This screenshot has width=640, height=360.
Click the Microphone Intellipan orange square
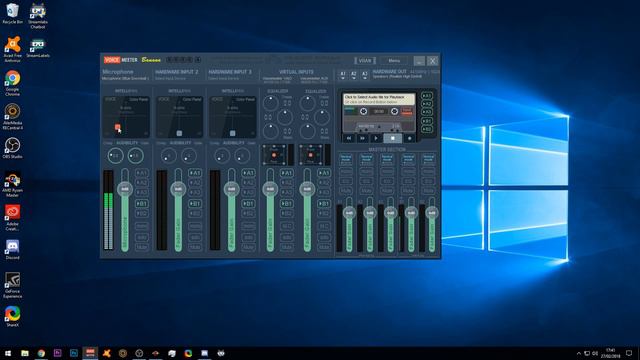click(x=117, y=127)
